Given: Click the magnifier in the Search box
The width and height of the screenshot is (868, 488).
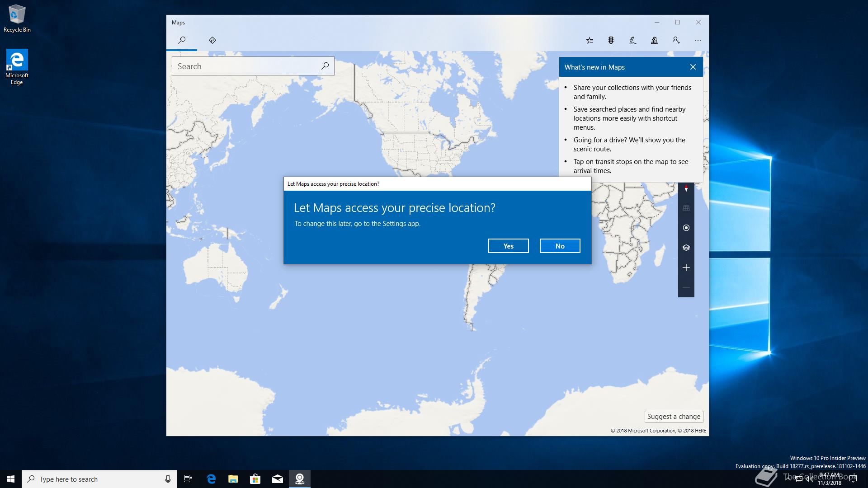Looking at the screenshot, I should 325,66.
